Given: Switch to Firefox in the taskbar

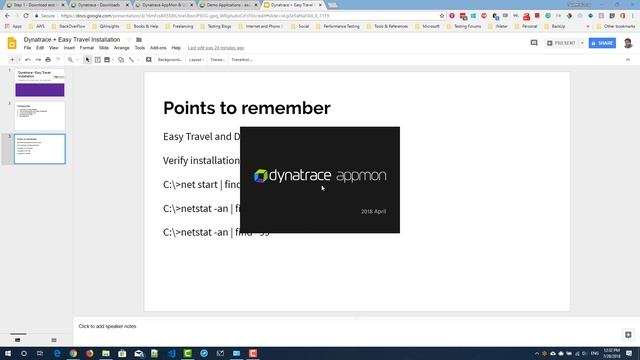Looking at the screenshot, I should tap(89, 353).
